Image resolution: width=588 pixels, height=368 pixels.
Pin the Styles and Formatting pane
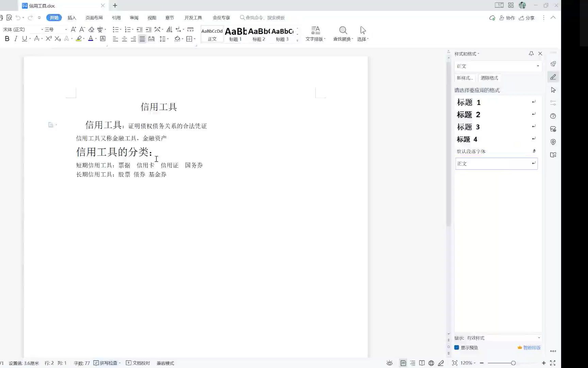click(x=531, y=53)
